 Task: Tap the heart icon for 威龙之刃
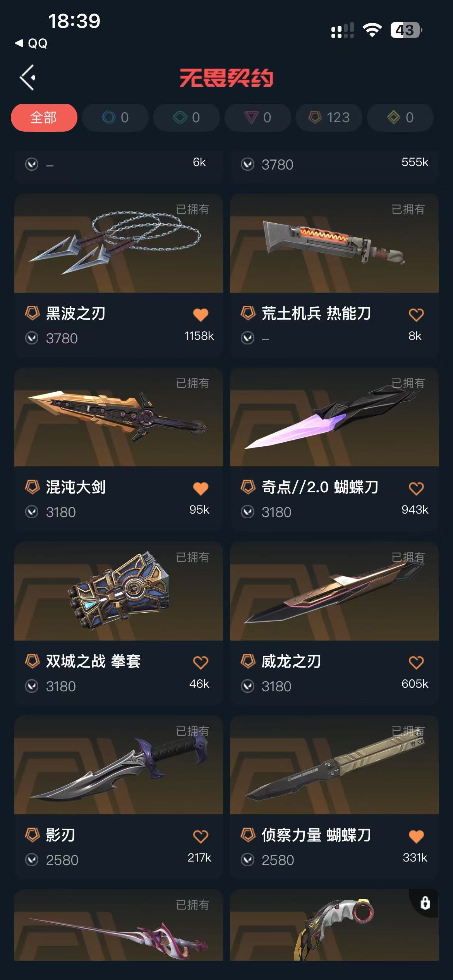coord(416,663)
